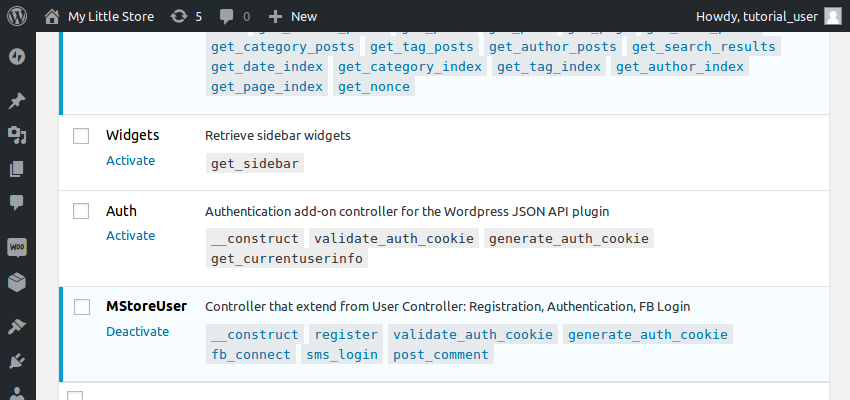
Task: Open the get_tag_index method link
Action: tap(549, 67)
